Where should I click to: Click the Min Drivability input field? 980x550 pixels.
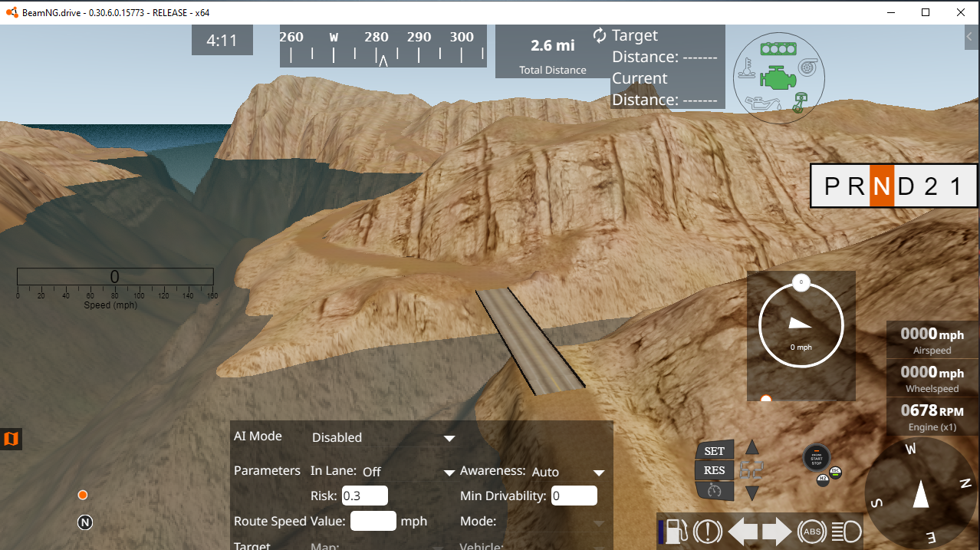[x=574, y=496]
